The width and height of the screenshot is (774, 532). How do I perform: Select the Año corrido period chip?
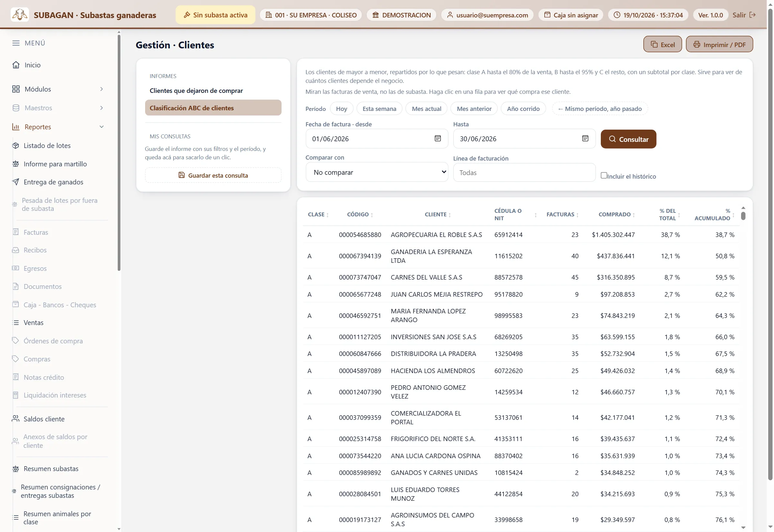click(x=523, y=109)
